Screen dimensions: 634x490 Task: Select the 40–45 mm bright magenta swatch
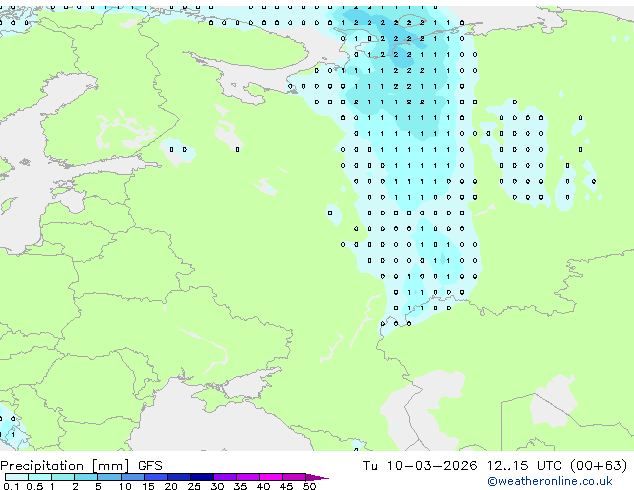[x=271, y=477]
